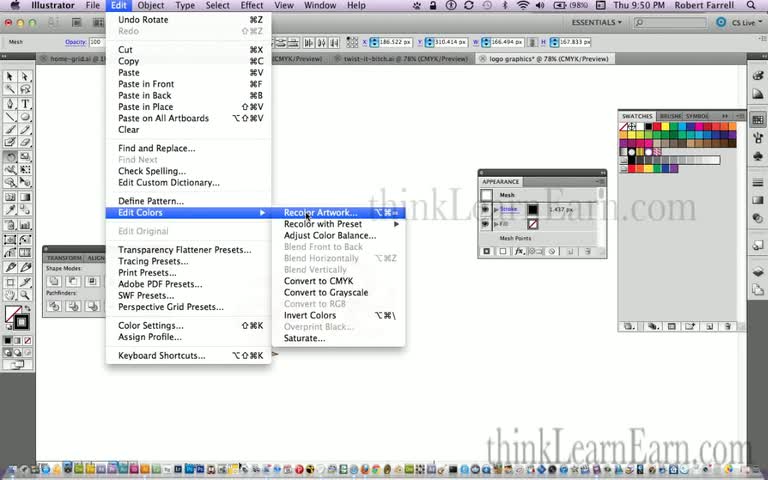Change Screen Mode at toolbox bottom
The width and height of the screenshot is (768, 480).
(18, 364)
